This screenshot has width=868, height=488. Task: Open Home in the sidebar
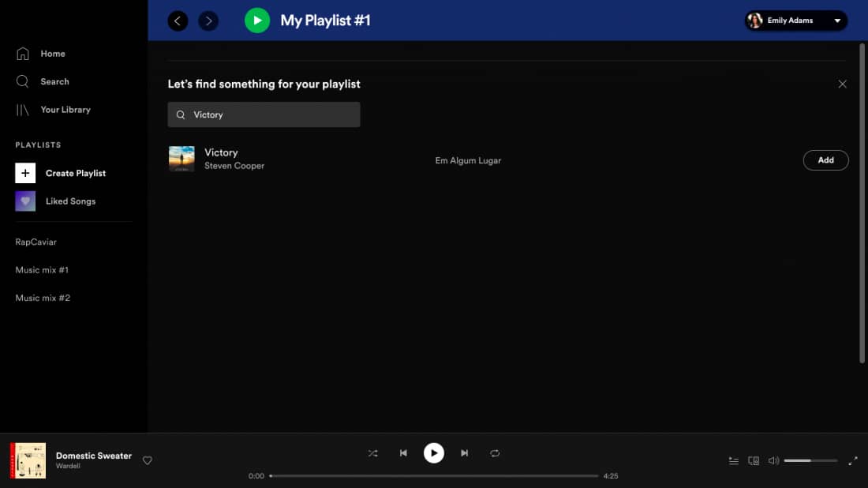click(x=52, y=54)
